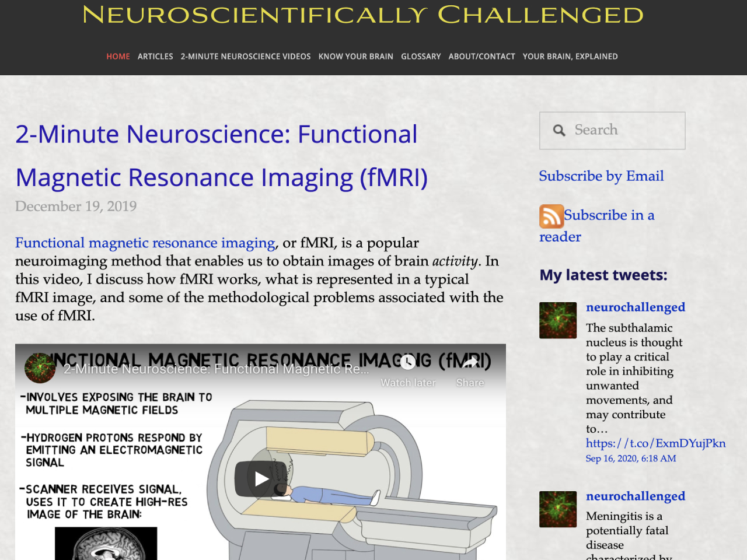Click the video channel avatar icon
The image size is (747, 560).
(x=40, y=368)
